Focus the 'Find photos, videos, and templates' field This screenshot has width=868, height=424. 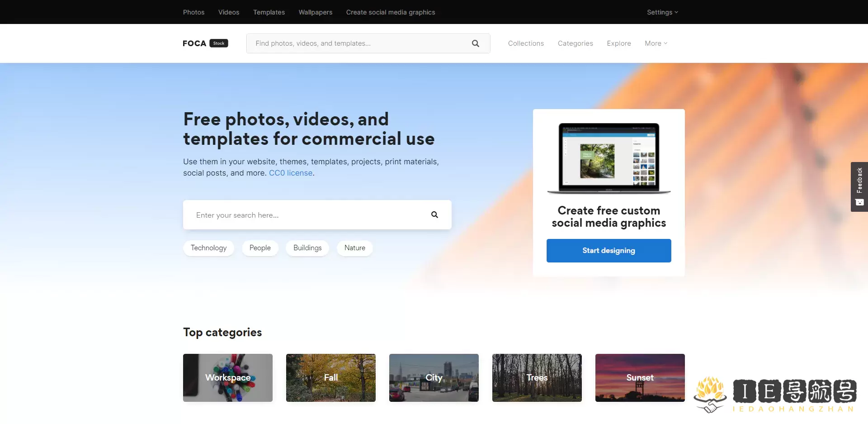coord(357,43)
